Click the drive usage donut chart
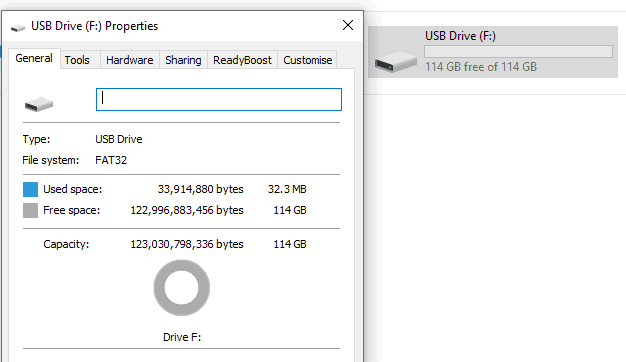Image resolution: width=626 pixels, height=362 pixels. 182,288
